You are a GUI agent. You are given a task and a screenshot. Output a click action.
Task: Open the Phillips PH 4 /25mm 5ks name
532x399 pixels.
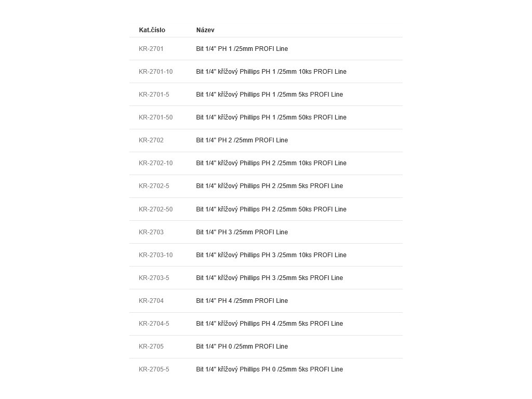coord(269,324)
